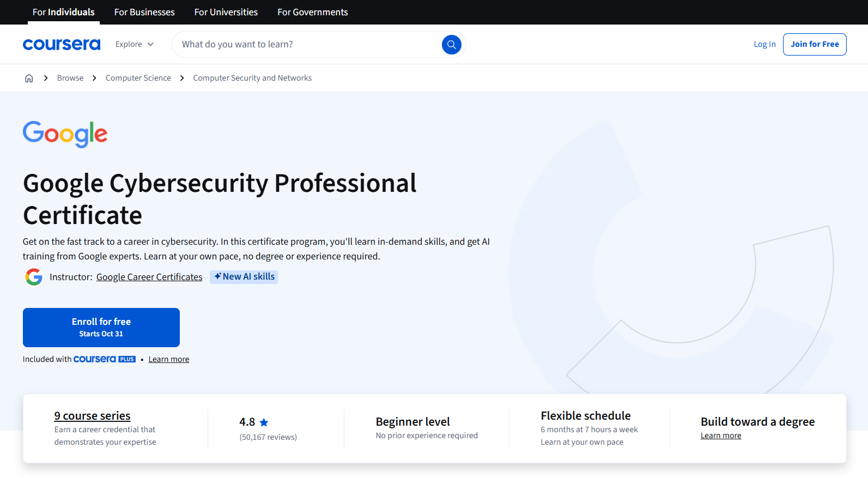Viewport: 868px width, 478px height.
Task: Click Learn more under Build toward a degree
Action: click(721, 435)
